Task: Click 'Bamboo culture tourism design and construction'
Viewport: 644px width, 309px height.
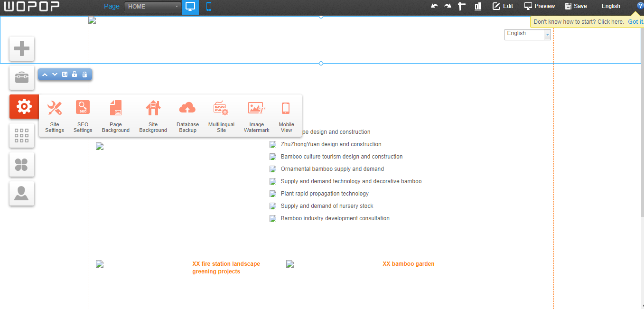Action: click(x=342, y=157)
